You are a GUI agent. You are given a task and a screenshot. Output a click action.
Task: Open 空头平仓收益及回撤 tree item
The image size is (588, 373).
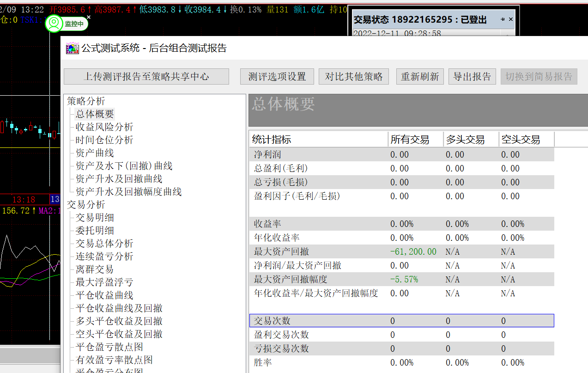(119, 334)
